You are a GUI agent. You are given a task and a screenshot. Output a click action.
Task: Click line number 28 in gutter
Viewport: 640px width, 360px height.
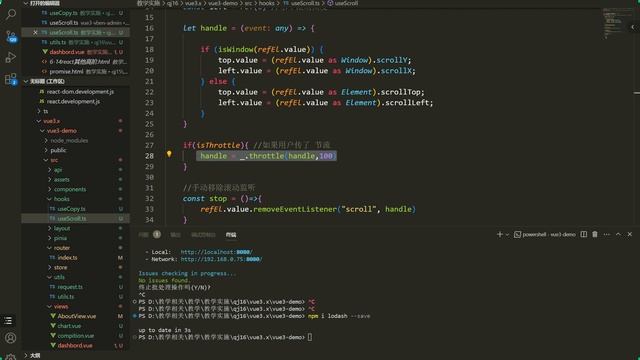point(149,156)
